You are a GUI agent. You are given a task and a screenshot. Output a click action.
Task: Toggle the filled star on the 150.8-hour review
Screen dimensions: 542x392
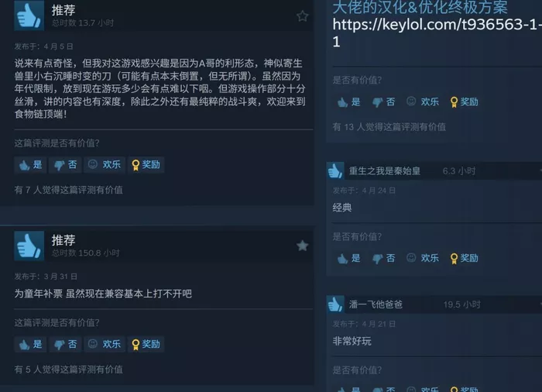tap(303, 246)
